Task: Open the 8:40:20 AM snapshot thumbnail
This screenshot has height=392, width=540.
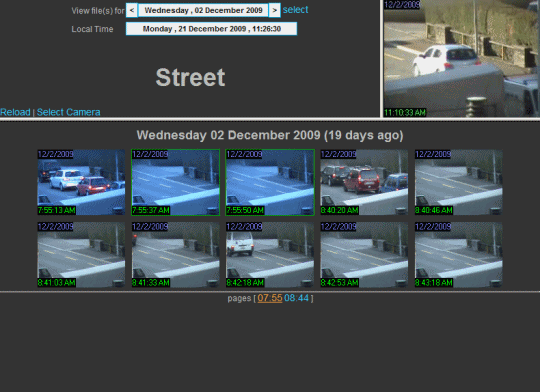Action: (x=364, y=182)
